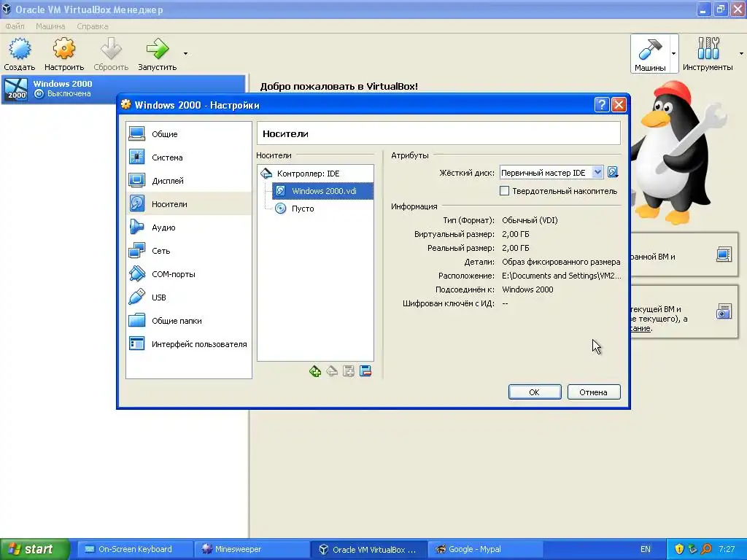The image size is (747, 560).
Task: Open the Файл menu
Action: [15, 26]
